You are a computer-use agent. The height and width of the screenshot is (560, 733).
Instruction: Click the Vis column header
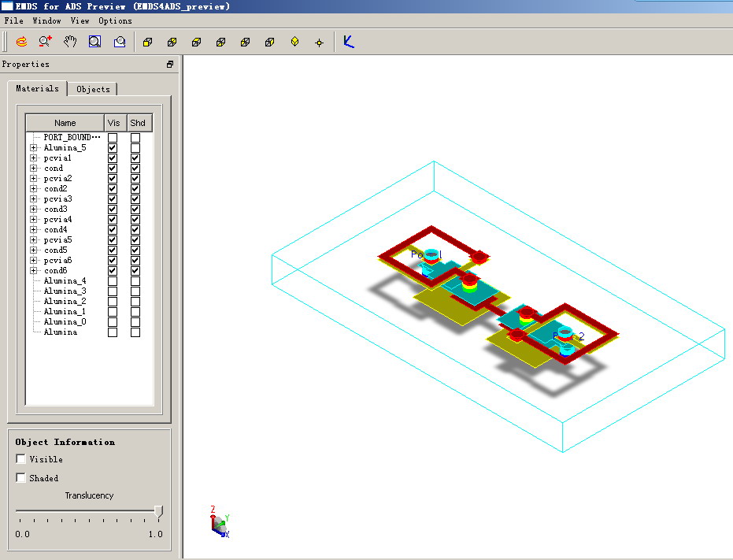(113, 123)
